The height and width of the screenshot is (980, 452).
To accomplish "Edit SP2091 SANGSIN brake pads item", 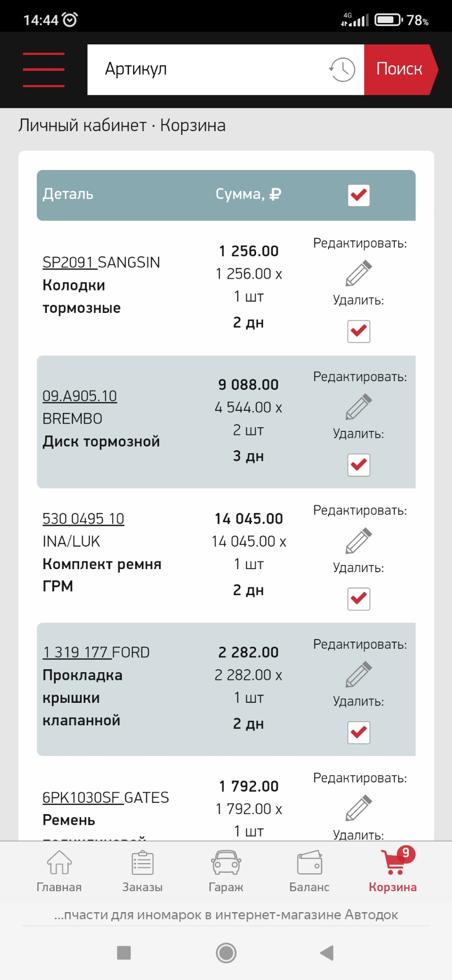I will [x=359, y=273].
